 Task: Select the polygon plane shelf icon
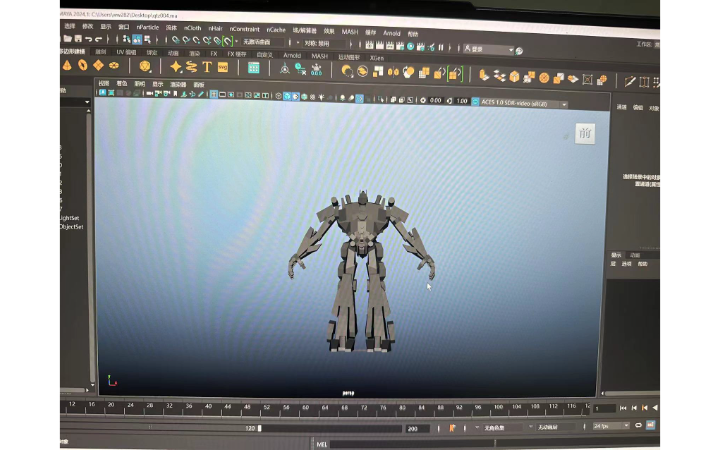pos(98,66)
